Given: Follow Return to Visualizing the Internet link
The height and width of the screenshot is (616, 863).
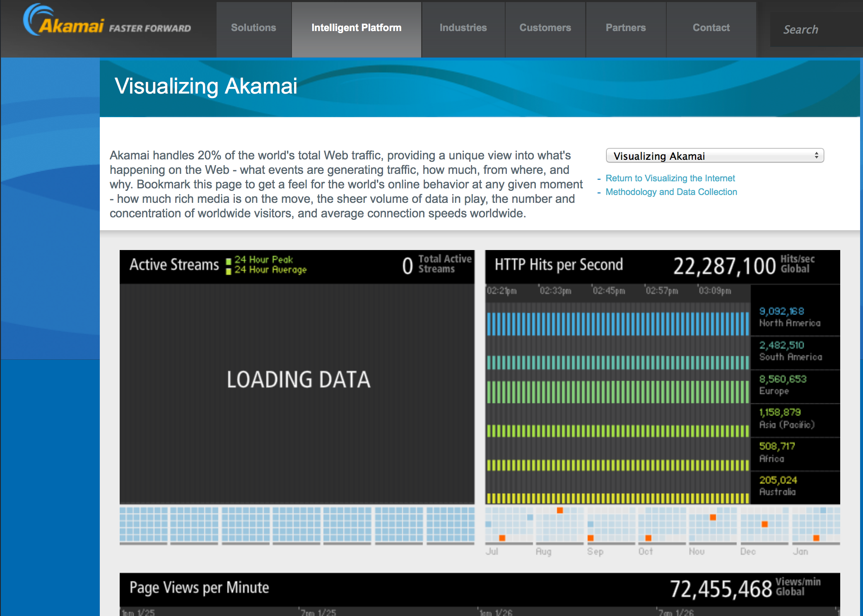Looking at the screenshot, I should [x=670, y=178].
